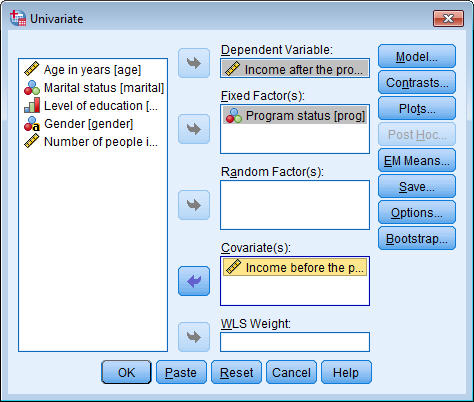Open the Options... dialog
Image resolution: width=474 pixels, height=402 pixels.
point(417,213)
